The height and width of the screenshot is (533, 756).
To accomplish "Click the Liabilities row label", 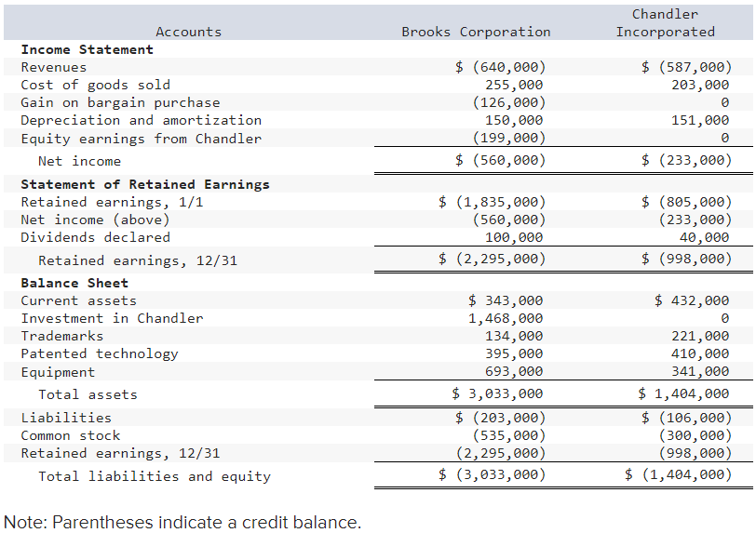I will (x=66, y=418).
